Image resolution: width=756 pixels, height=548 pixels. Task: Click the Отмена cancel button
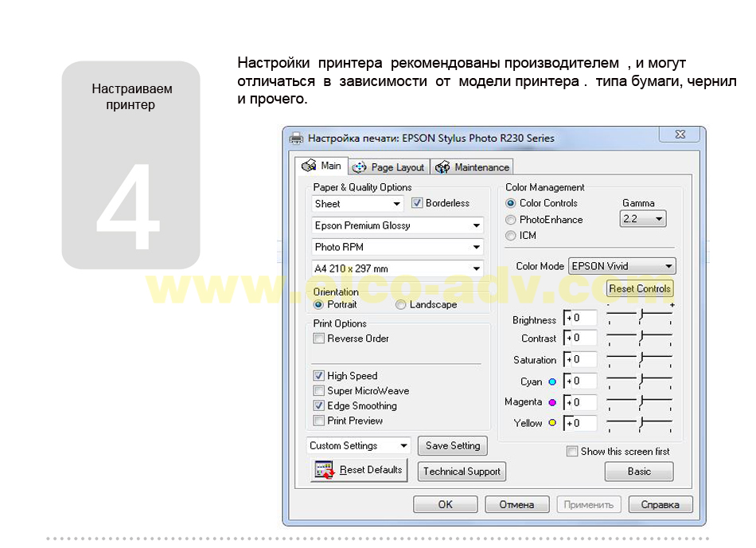coord(516,504)
